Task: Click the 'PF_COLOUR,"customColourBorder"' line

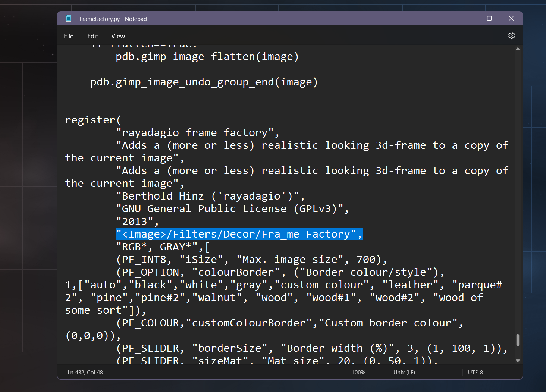Action: [290, 323]
